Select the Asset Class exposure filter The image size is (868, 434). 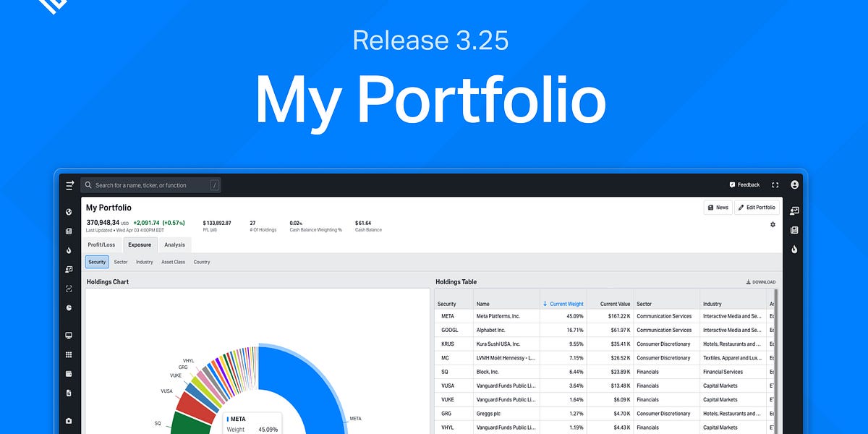(x=174, y=262)
